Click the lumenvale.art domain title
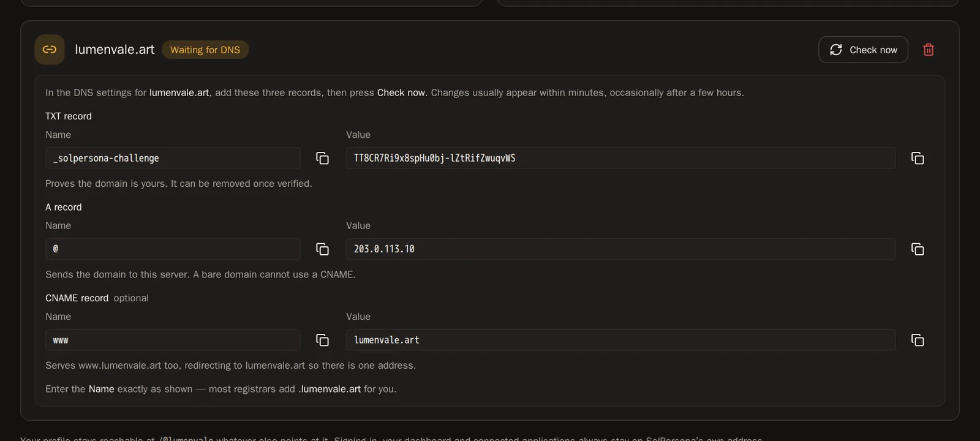The width and height of the screenshot is (980, 441). pos(115,50)
